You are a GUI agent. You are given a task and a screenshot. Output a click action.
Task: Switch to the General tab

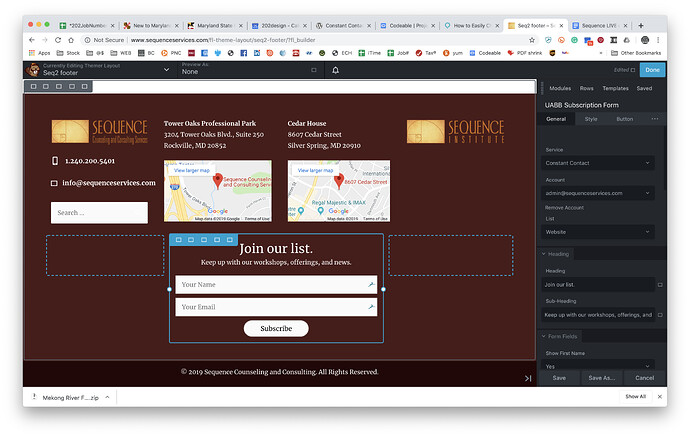(x=556, y=119)
